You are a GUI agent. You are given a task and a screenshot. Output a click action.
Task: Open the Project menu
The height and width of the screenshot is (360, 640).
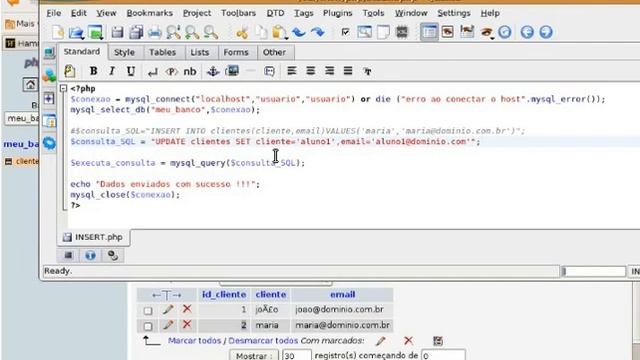(x=197, y=13)
